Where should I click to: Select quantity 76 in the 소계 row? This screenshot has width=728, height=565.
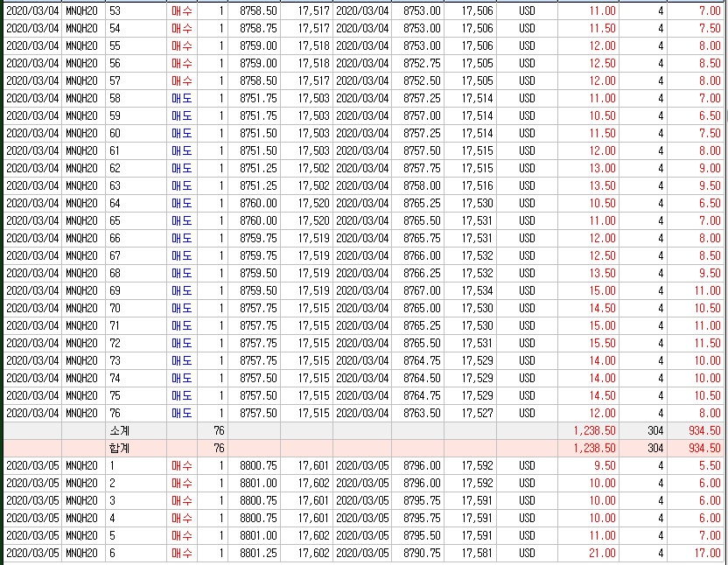pos(219,431)
